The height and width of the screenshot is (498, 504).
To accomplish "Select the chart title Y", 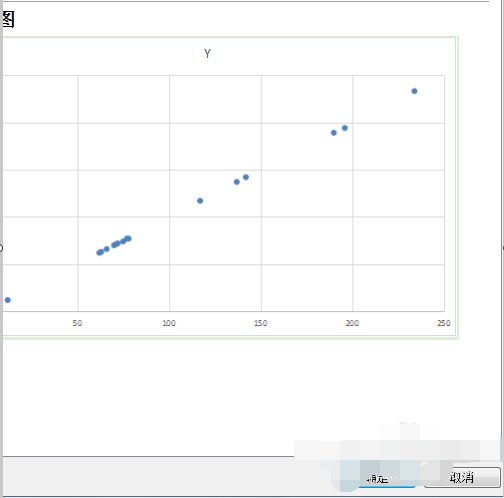I will 207,54.
